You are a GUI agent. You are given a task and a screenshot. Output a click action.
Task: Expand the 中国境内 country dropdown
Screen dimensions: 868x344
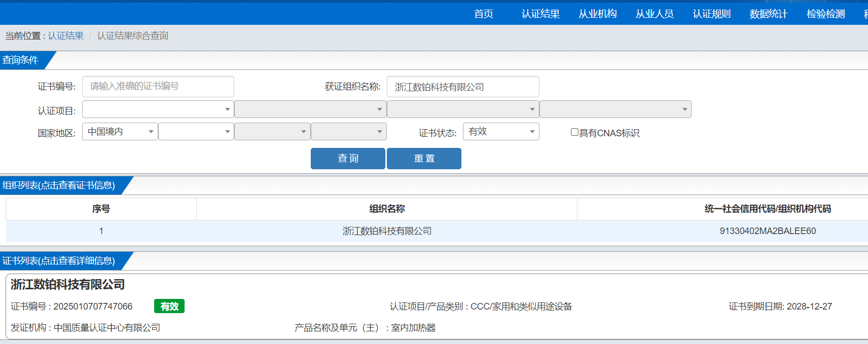[x=120, y=132]
